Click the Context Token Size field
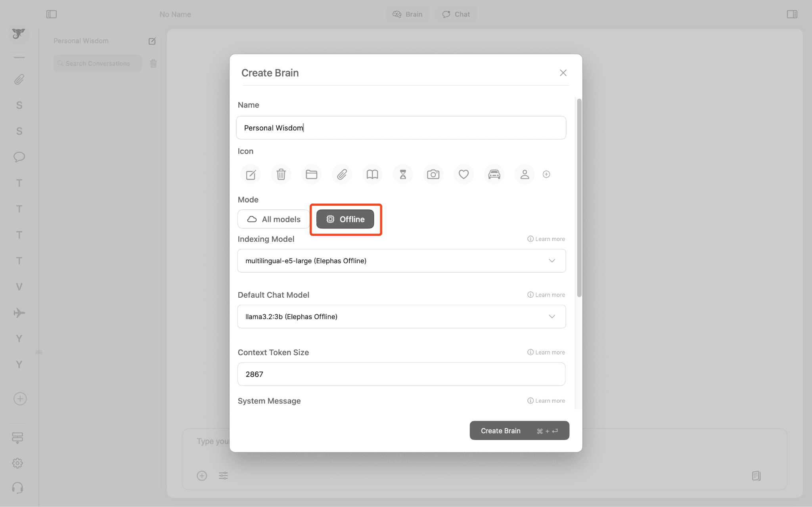Image resolution: width=812 pixels, height=507 pixels. coord(401,374)
